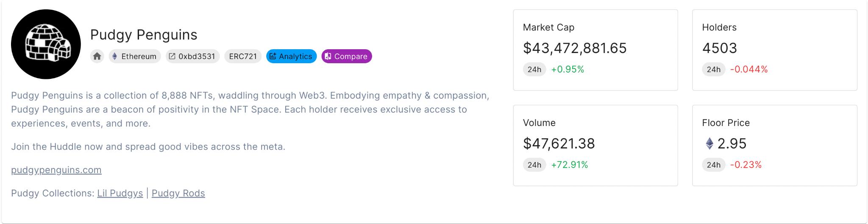Click the 24h badge under Market Cap
The width and height of the screenshot is (868, 224).
pyautogui.click(x=534, y=70)
